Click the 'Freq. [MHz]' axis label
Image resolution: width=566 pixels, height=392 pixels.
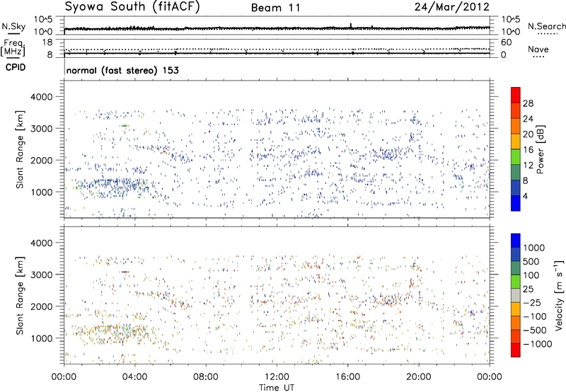[x=13, y=47]
